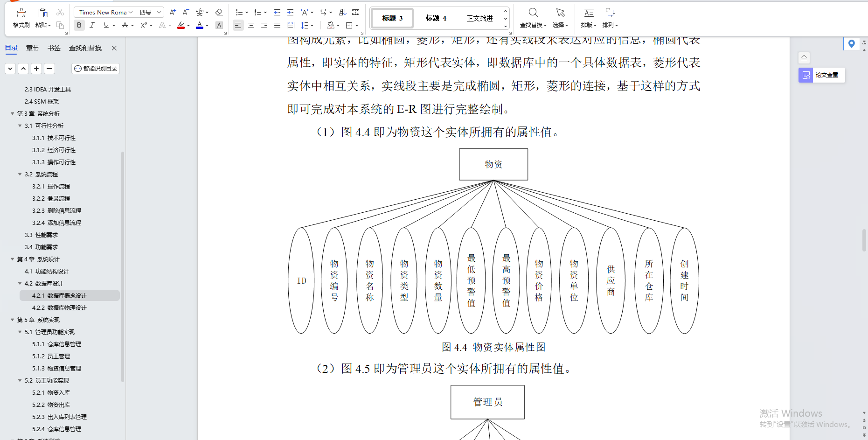Activate the 选择 selection tool
Viewport: 868px width, 440px height.
pos(560,18)
